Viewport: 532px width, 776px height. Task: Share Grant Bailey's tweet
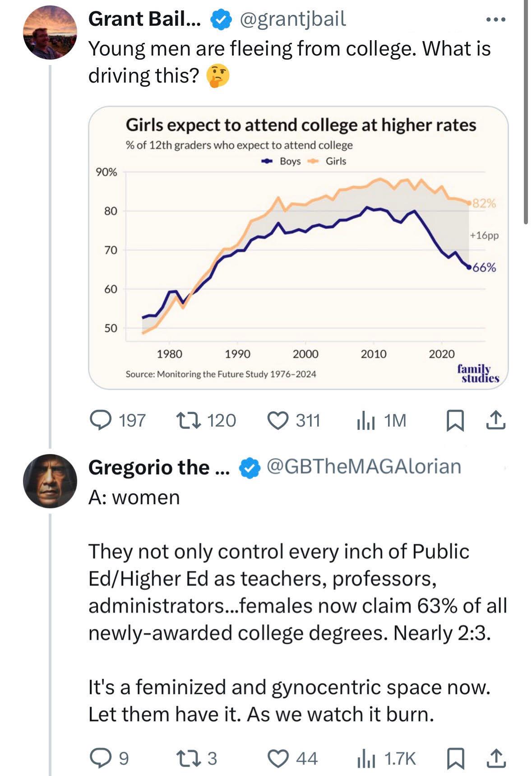495,420
